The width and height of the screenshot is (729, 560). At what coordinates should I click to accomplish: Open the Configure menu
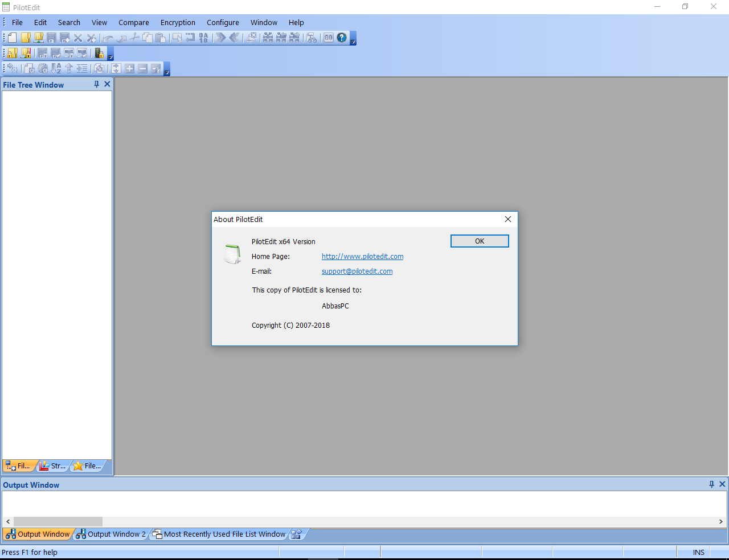coord(223,22)
